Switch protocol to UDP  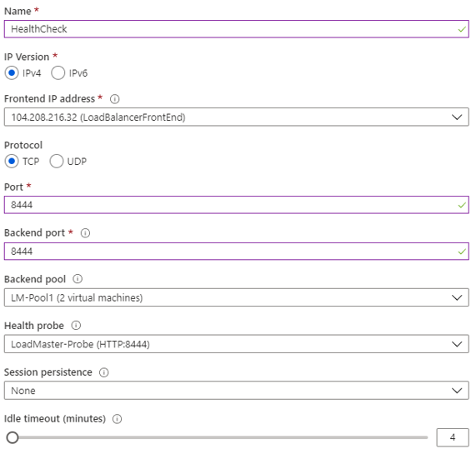(x=57, y=162)
